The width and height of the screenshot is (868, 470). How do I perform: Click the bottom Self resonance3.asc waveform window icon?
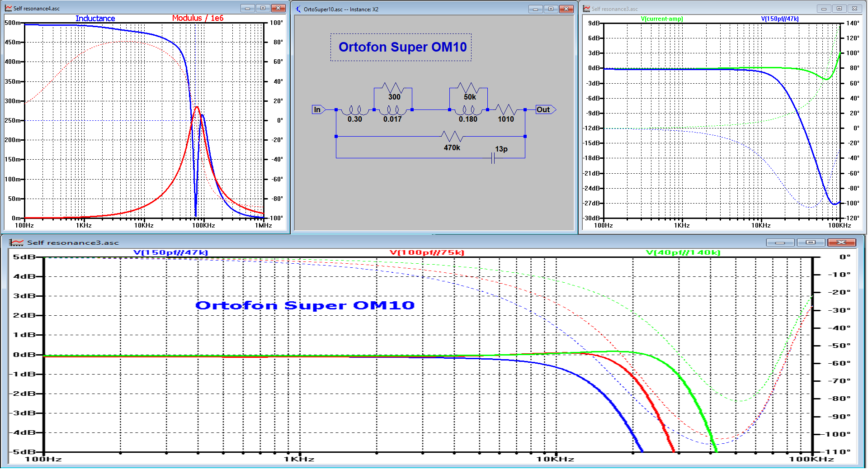16,242
